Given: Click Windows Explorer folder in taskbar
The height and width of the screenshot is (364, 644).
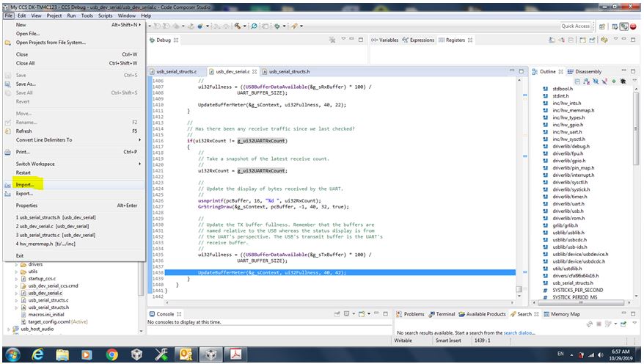Looking at the screenshot, I should pyautogui.click(x=62, y=354).
